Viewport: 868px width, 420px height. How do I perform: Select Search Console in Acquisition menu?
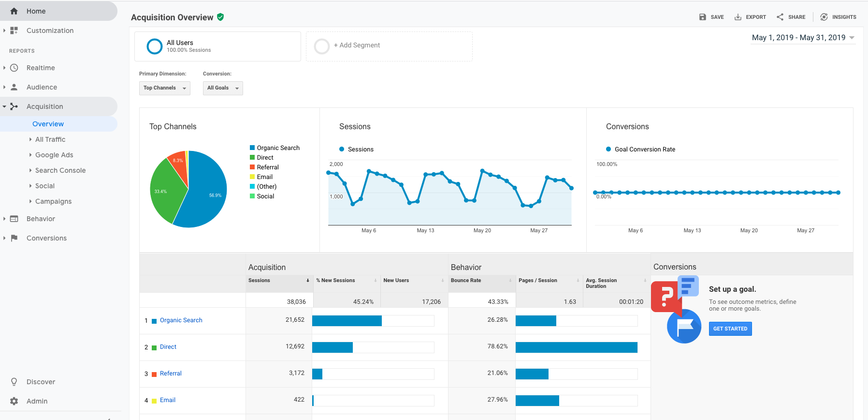tap(60, 170)
